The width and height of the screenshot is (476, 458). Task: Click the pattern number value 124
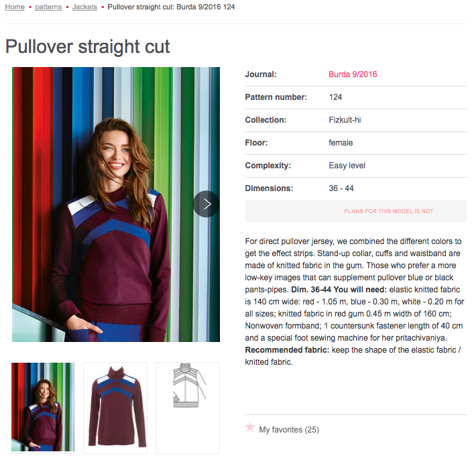click(335, 97)
